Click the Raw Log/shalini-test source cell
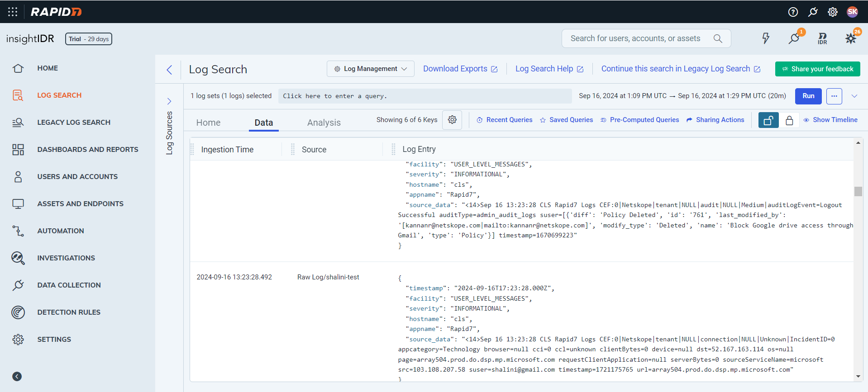This screenshot has width=868, height=392. [x=328, y=277]
